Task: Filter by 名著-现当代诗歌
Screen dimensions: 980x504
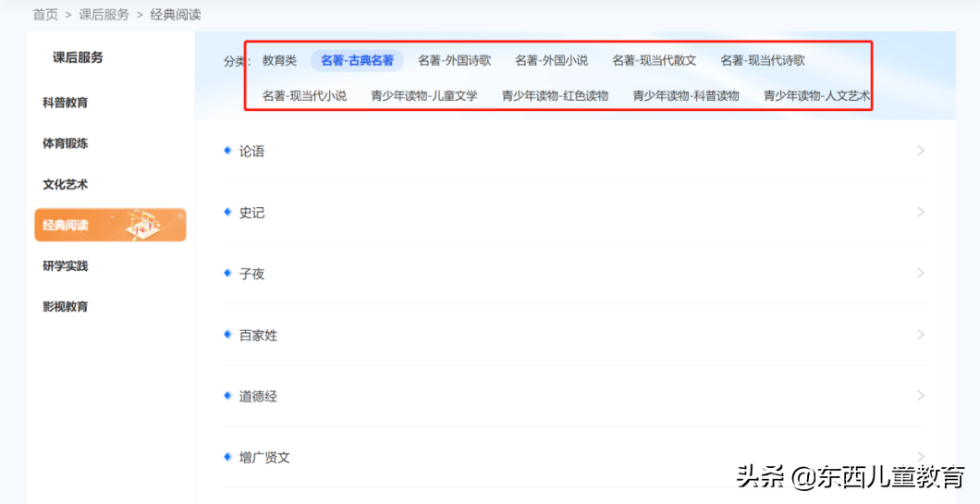Action: pyautogui.click(x=763, y=61)
